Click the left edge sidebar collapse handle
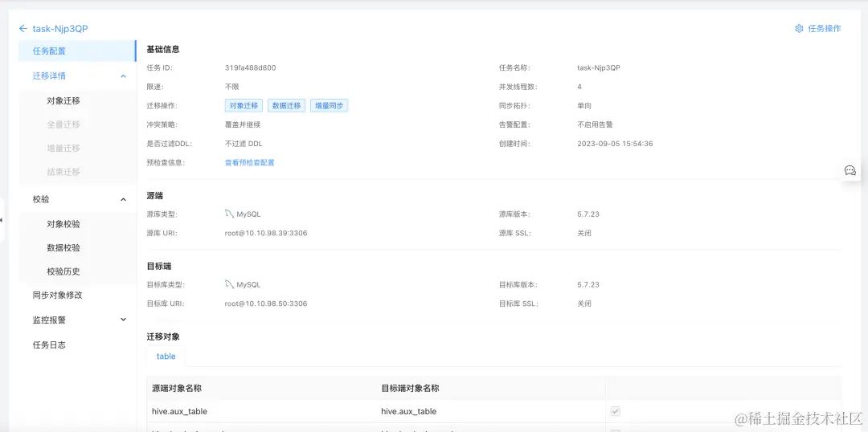868x432 pixels. pos(2,219)
